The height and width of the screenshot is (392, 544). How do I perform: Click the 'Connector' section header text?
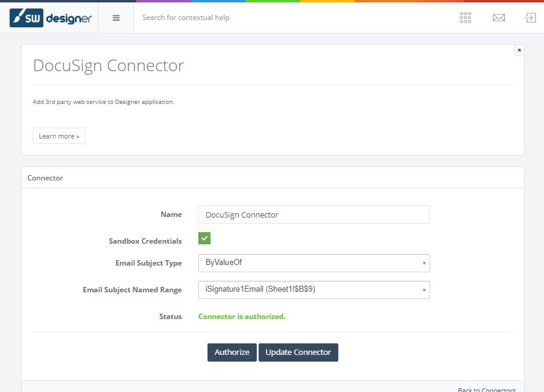tap(45, 178)
